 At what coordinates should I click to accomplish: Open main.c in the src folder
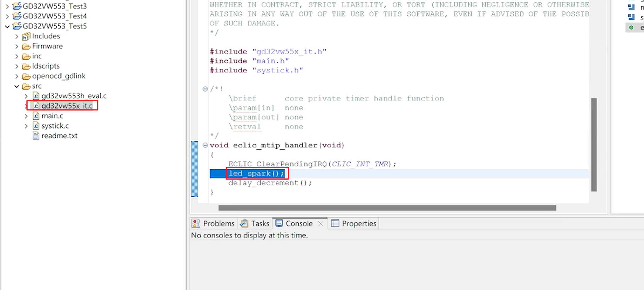pyautogui.click(x=52, y=116)
